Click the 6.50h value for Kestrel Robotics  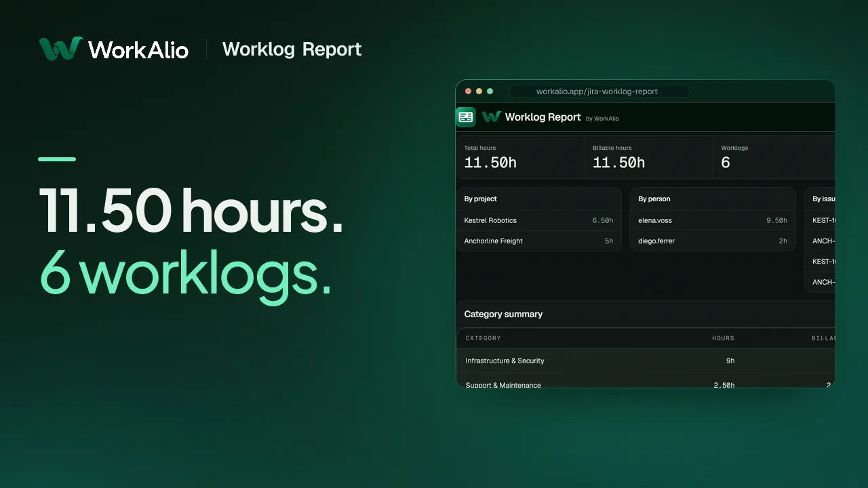click(602, 220)
